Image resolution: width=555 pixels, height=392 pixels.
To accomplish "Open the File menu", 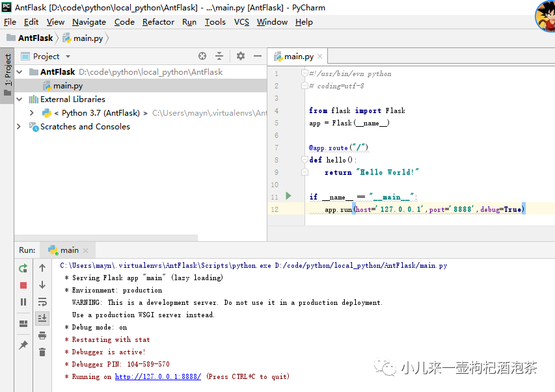I will (10, 22).
